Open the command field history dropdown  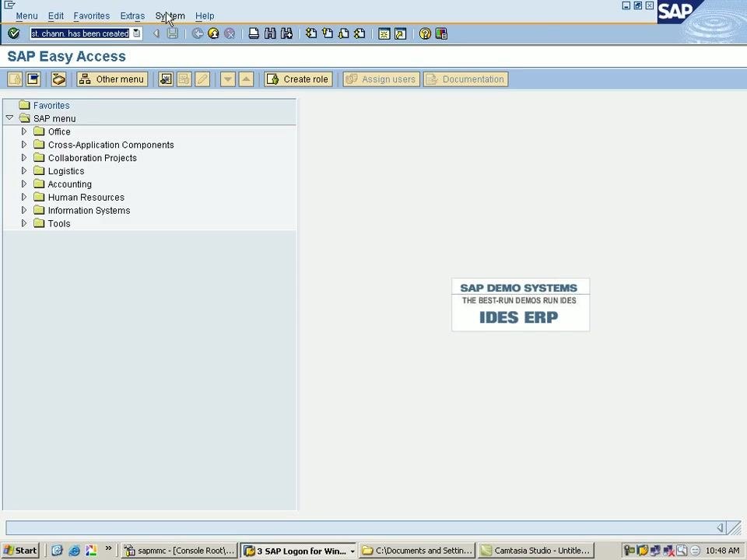tap(137, 33)
